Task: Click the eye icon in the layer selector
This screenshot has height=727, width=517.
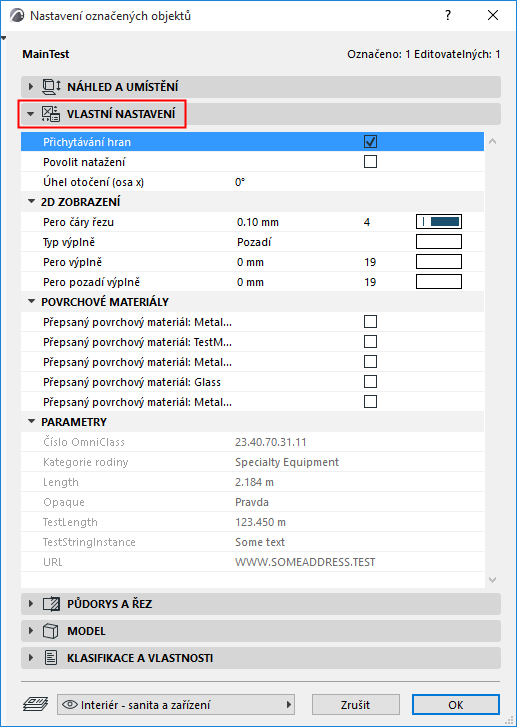Action: click(x=70, y=705)
